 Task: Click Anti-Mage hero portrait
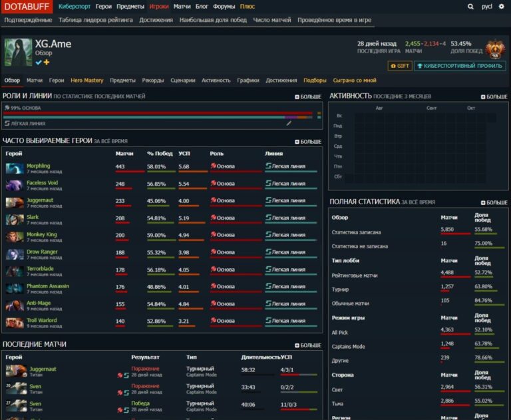click(15, 306)
